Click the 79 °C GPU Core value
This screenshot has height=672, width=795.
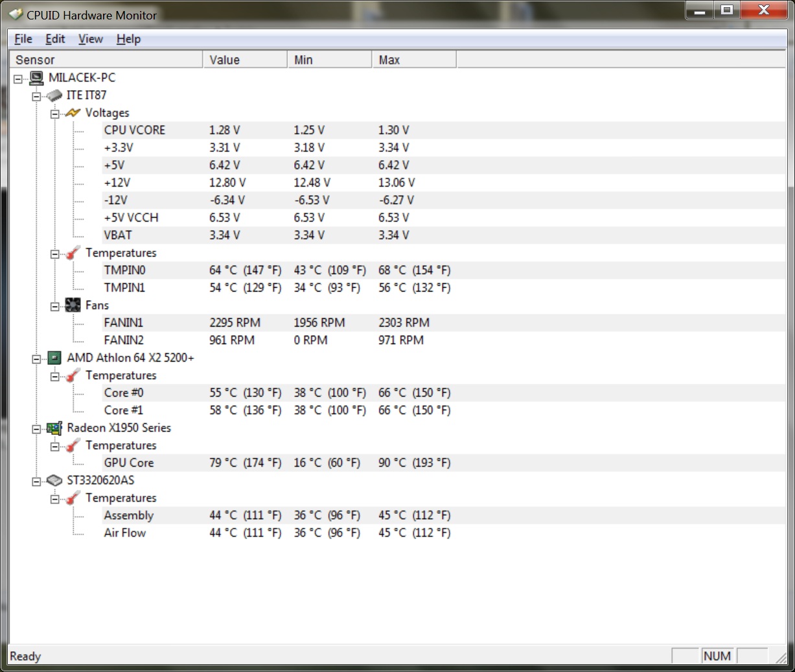(x=245, y=463)
